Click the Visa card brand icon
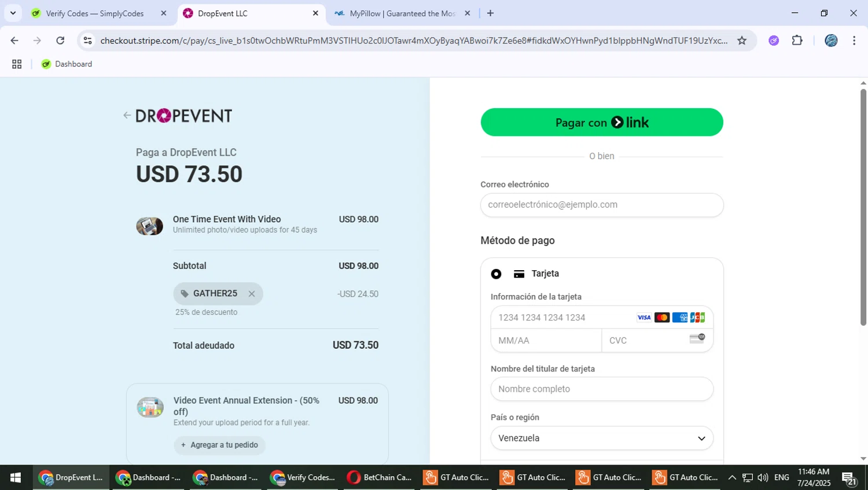This screenshot has width=868, height=490. 644,318
